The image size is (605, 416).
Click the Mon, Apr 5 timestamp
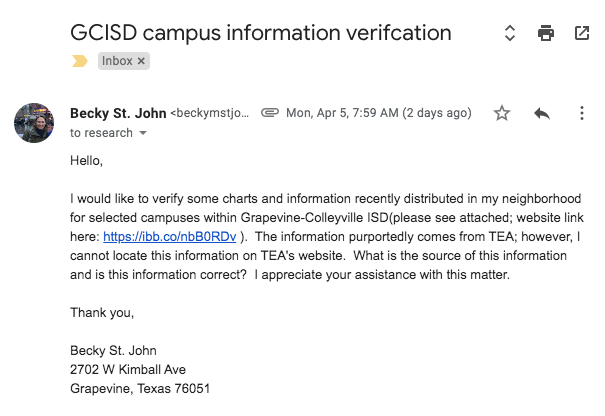[x=378, y=113]
